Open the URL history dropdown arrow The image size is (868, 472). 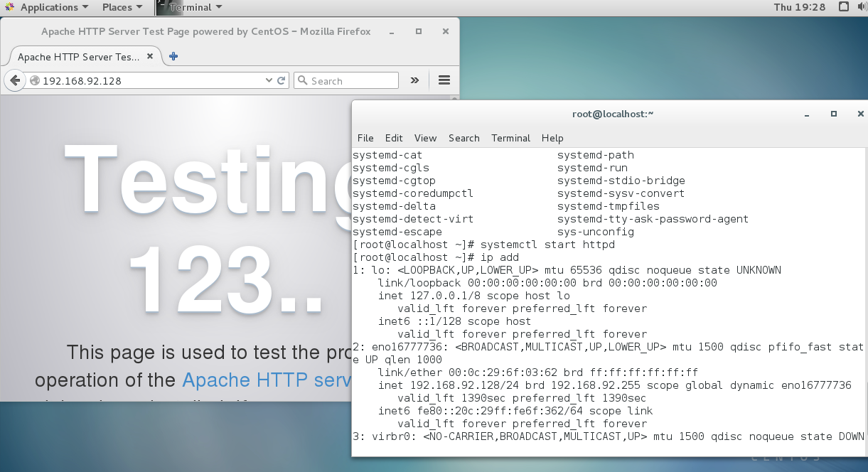tap(269, 81)
